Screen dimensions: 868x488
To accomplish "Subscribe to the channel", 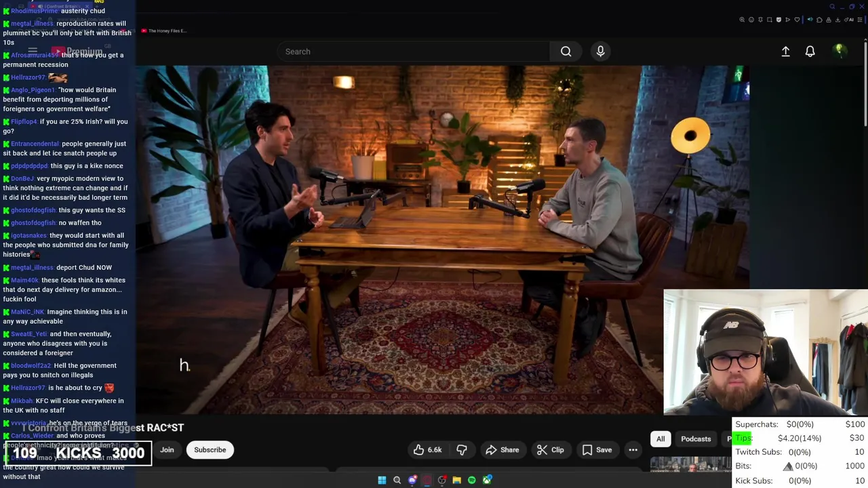I will 210,449.
